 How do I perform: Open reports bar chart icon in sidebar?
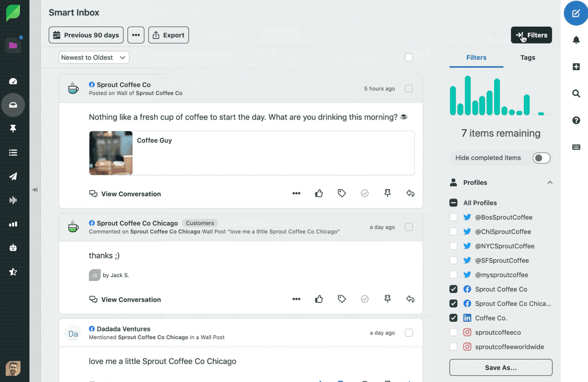pyautogui.click(x=13, y=224)
